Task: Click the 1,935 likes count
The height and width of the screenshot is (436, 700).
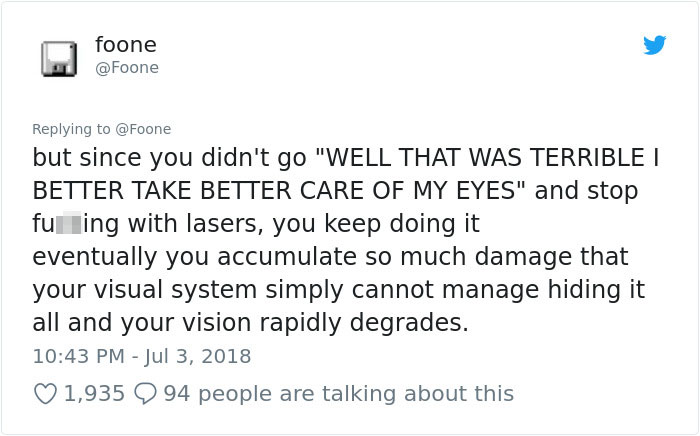Action: pos(94,394)
